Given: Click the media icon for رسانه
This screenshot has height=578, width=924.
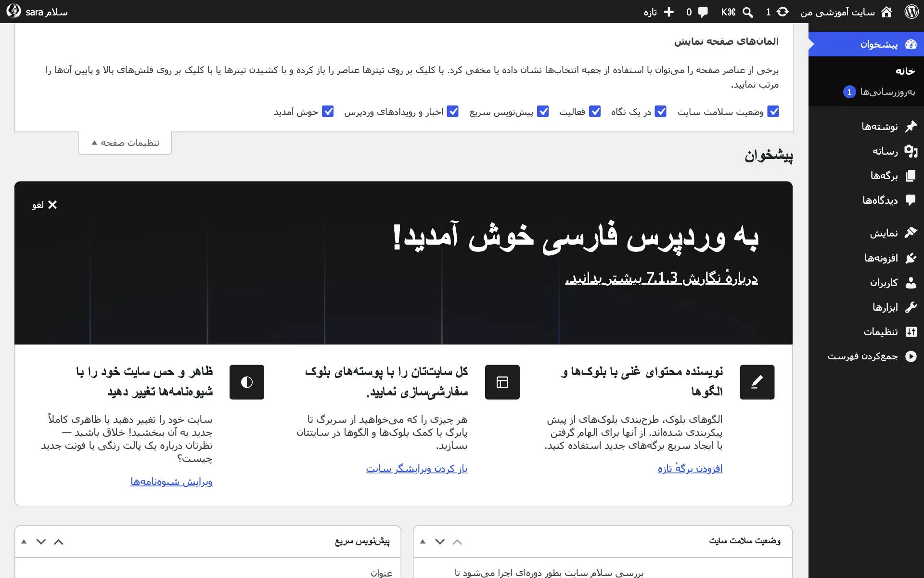Looking at the screenshot, I should 911,151.
